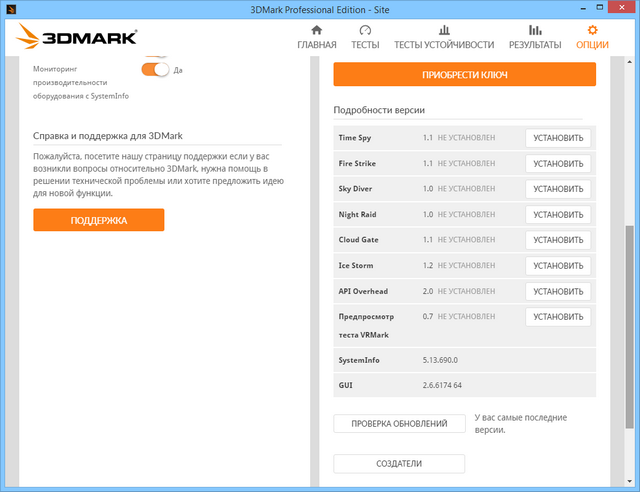Click the ПОДДЕРЖКА button
640x492 pixels.
[x=99, y=220]
